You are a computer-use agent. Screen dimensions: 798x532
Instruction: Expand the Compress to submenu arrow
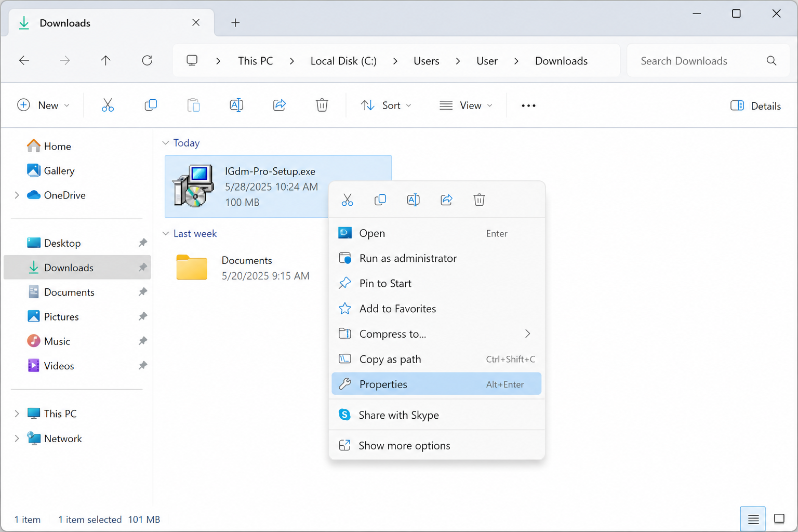coord(527,334)
